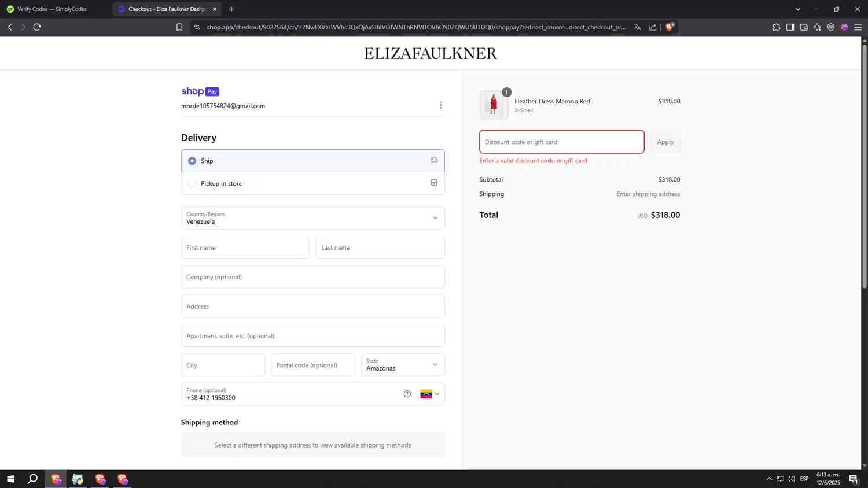Open site settings icon left of URL
868x488 pixels.
(x=197, y=27)
